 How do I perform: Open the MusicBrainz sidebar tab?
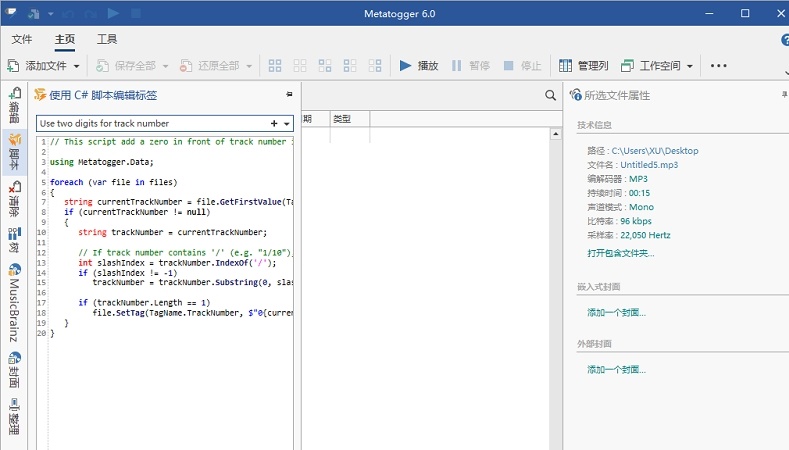(14, 302)
